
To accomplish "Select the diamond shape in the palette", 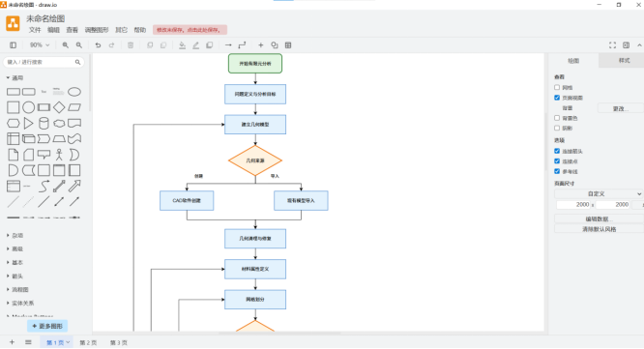I will tap(59, 107).
